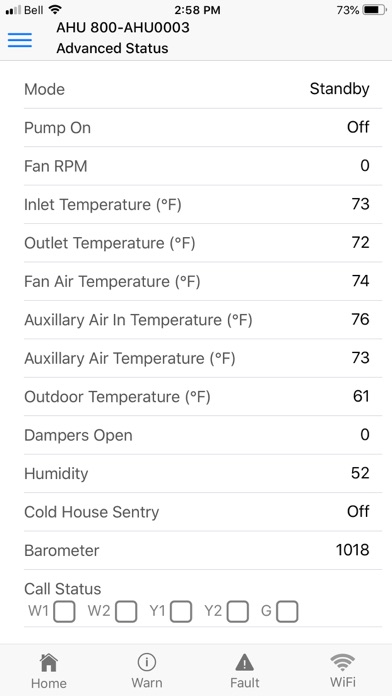This screenshot has height=696, width=392.
Task: Select the Outdoor Temperature row
Action: (x=202, y=396)
